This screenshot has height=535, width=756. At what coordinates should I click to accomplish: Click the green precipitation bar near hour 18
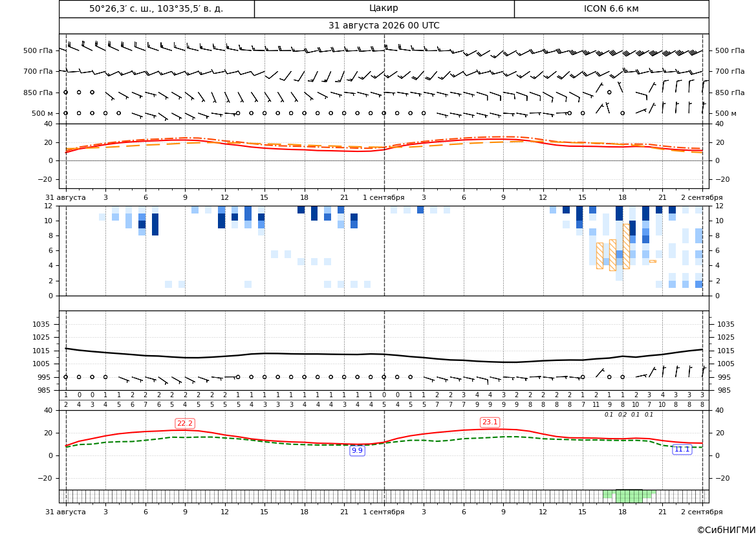[629, 496]
